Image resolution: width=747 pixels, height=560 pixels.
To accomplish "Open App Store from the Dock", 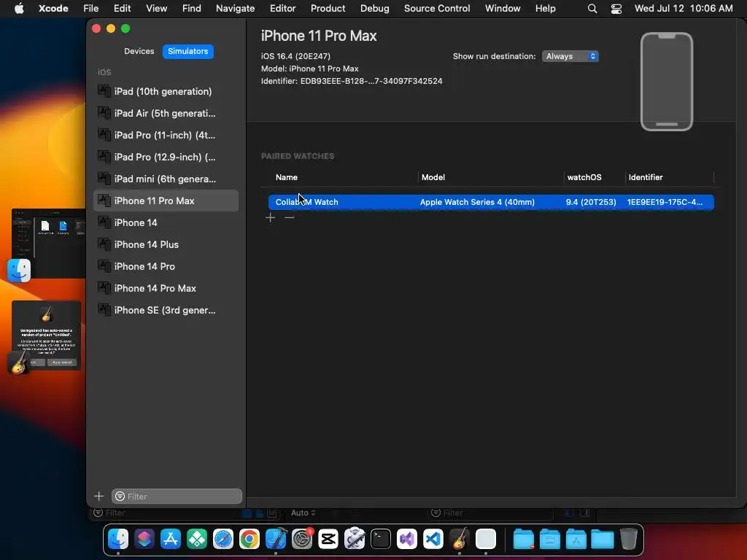I will [171, 539].
